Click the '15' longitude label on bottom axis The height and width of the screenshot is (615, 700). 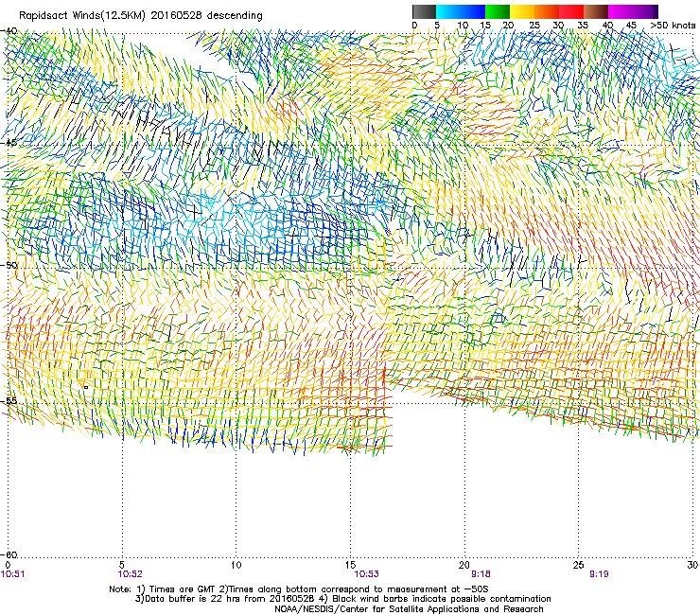coord(350,565)
